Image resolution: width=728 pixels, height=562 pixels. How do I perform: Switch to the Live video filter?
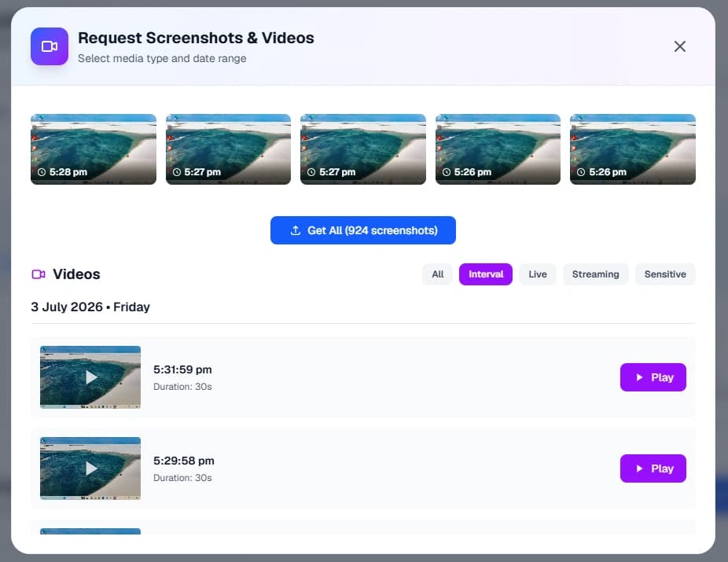click(x=538, y=274)
